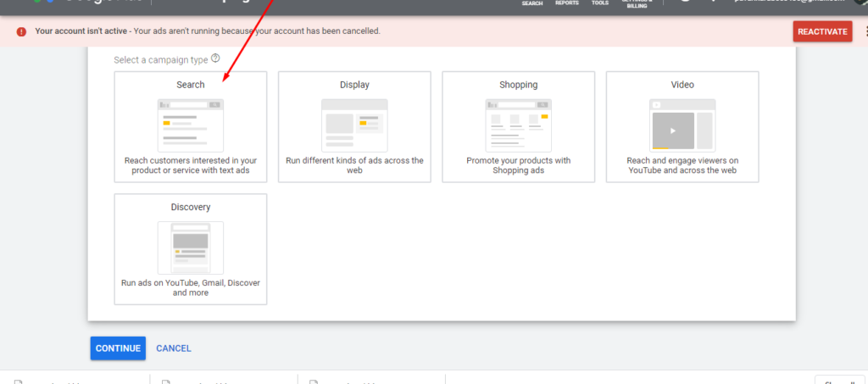Click the Discovery card illustration thumbnail
868x384 pixels.
coord(191,248)
